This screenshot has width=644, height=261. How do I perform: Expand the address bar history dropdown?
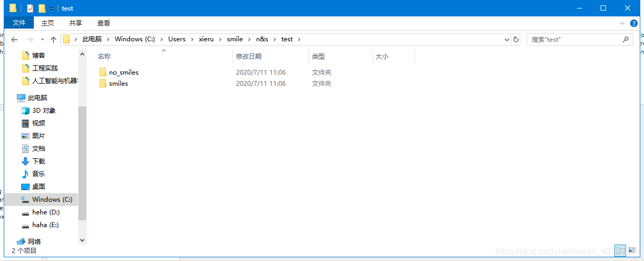coord(507,40)
